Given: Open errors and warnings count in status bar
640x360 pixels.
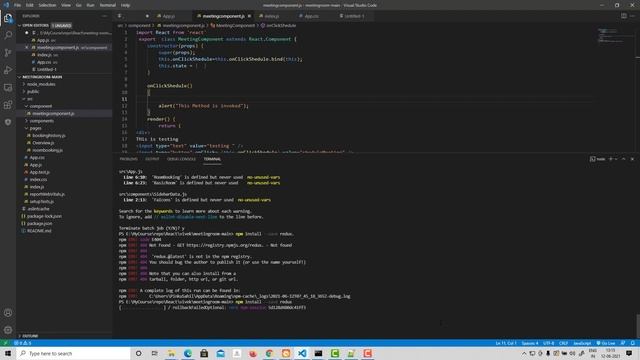Looking at the screenshot, I should click(22, 343).
